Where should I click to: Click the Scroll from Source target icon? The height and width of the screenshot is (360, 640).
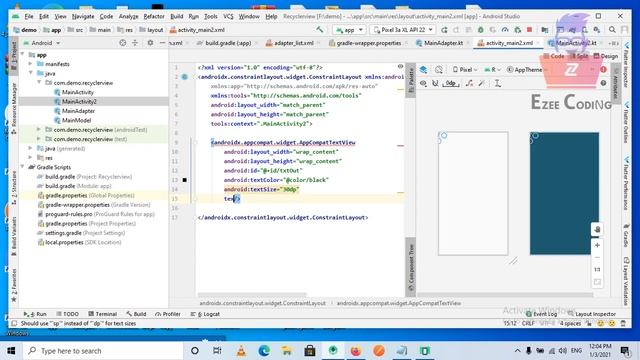tap(122, 43)
